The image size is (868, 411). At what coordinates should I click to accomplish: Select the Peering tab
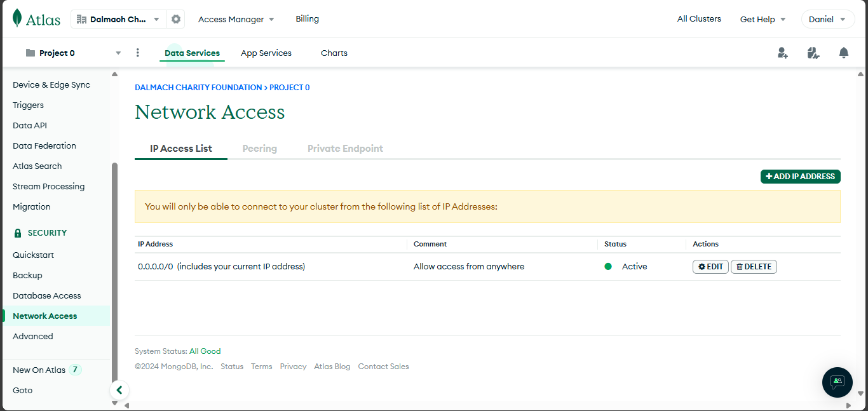click(260, 149)
